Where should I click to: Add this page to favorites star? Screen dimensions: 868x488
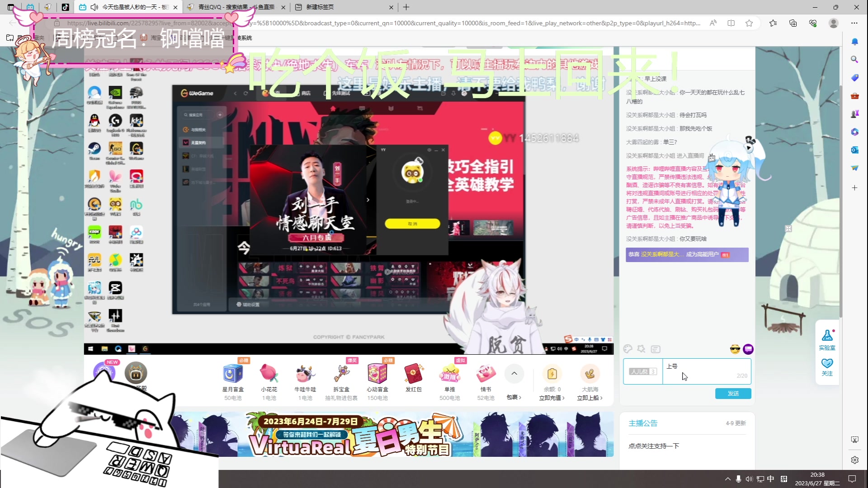(x=749, y=23)
